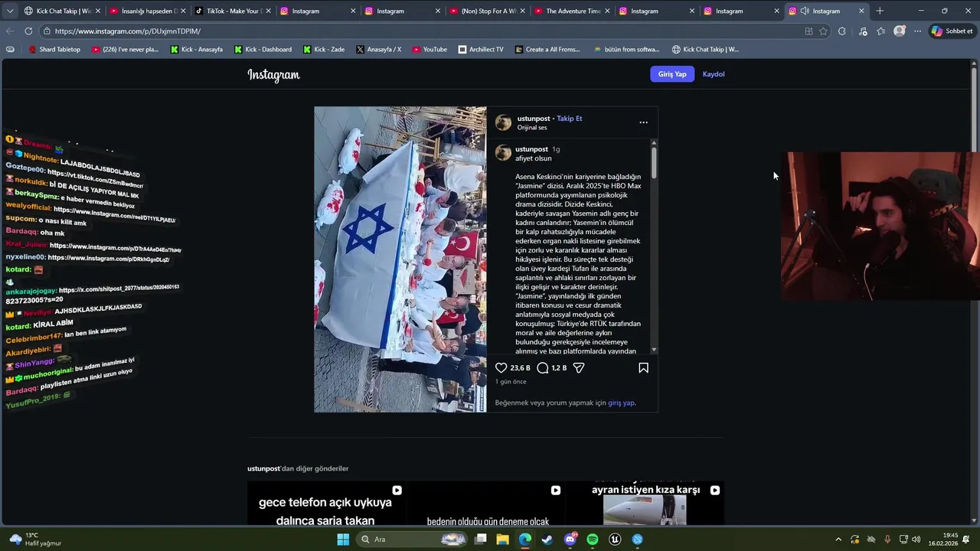Click the microphone icon in system tray
Image resolution: width=980 pixels, height=551 pixels.
[x=887, y=540]
